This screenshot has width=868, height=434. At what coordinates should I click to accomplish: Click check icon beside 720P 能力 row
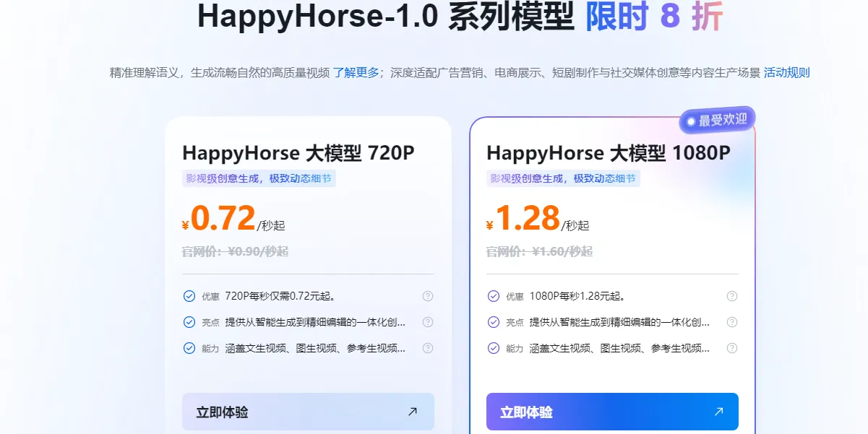[x=189, y=348]
